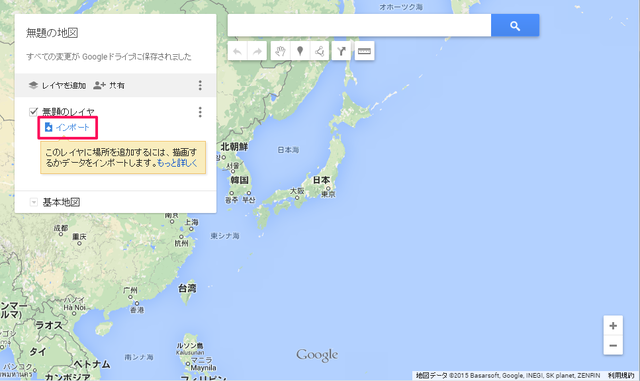
Task: Select the add marker pin tool
Action: click(x=300, y=51)
